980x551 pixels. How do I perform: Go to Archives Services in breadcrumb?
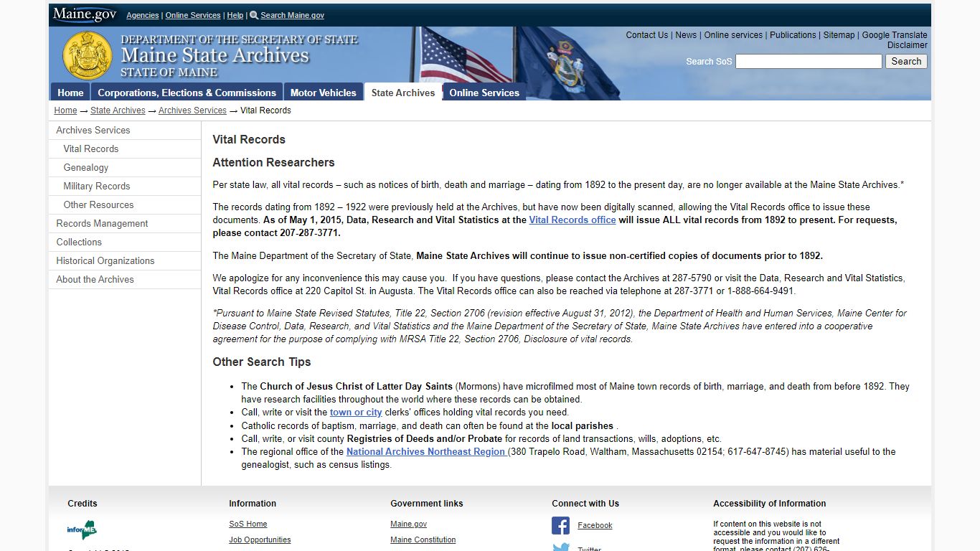tap(192, 110)
